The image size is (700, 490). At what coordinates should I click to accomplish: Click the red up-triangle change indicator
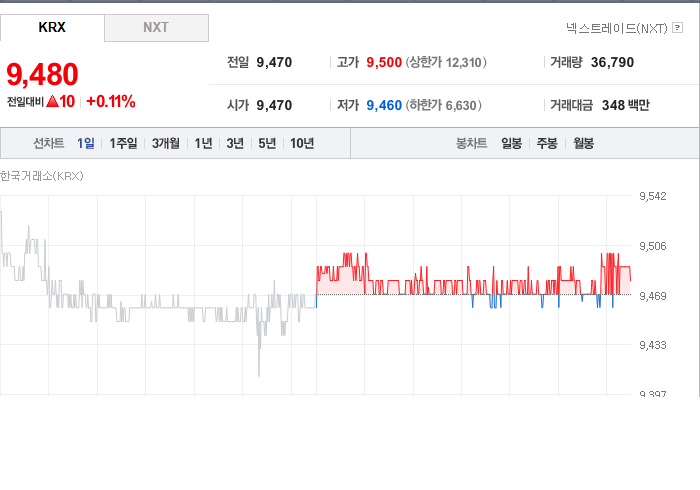click(x=53, y=101)
